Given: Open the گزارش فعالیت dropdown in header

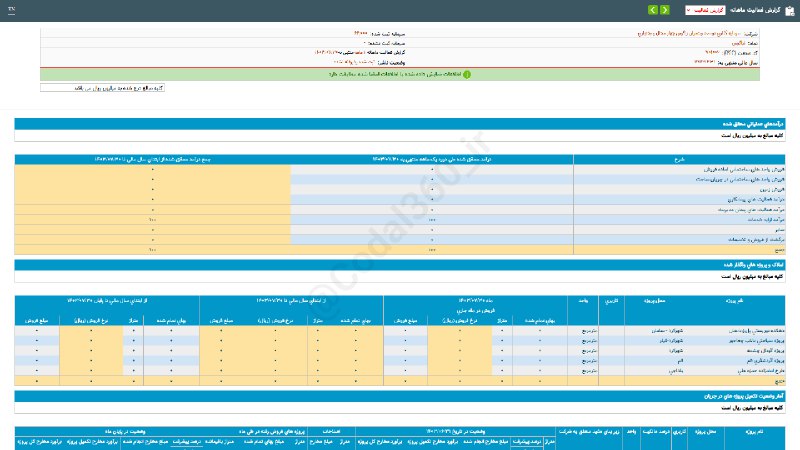Looking at the screenshot, I should coord(705,10).
